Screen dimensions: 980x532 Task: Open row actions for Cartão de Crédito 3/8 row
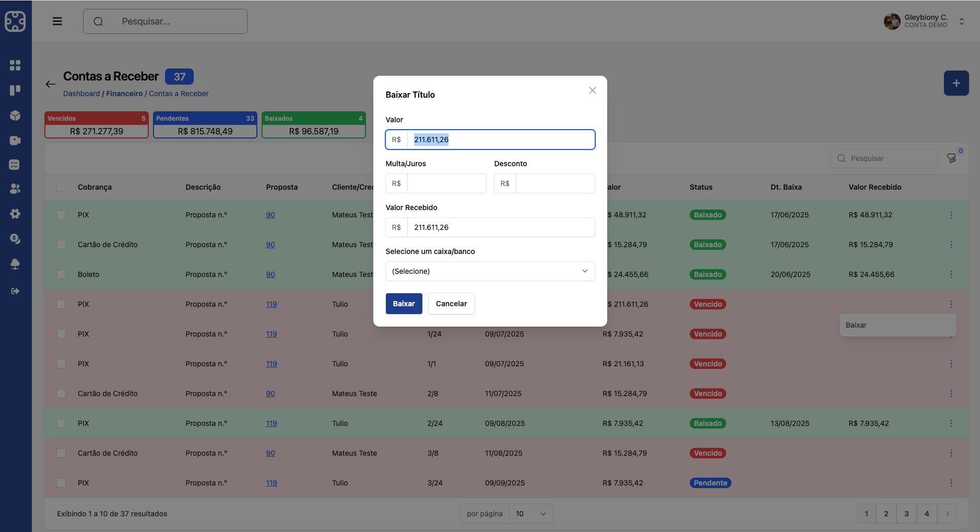[x=951, y=453]
